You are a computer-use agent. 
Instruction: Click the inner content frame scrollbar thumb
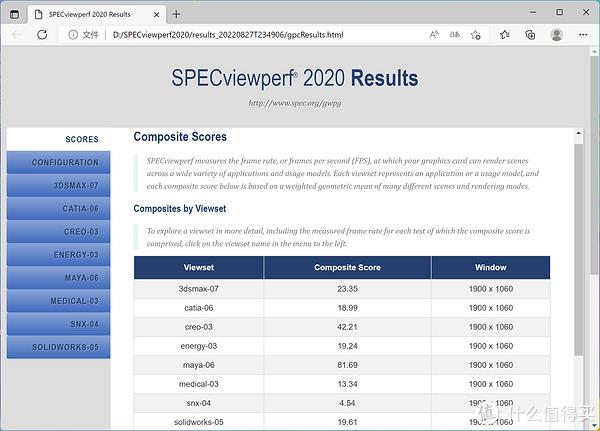[579, 250]
